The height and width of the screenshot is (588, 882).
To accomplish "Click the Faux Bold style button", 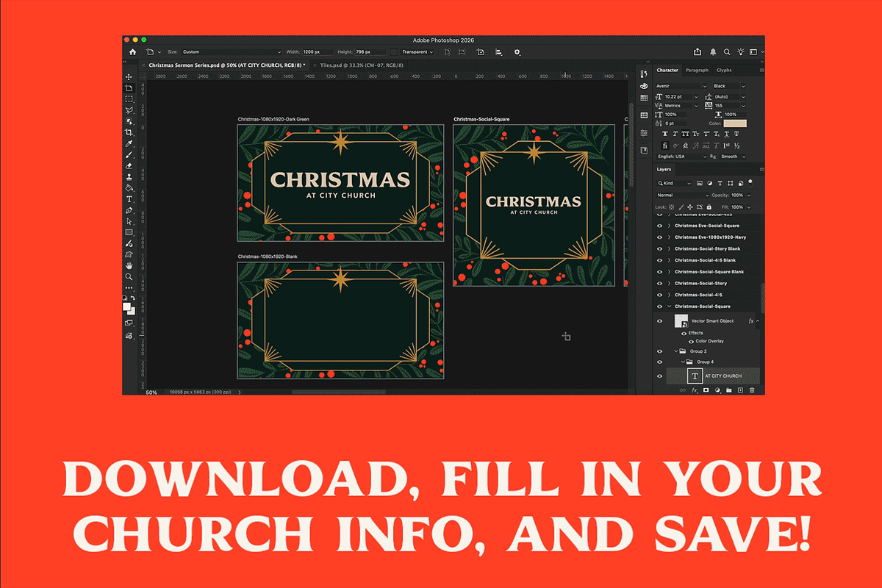I will 665,135.
